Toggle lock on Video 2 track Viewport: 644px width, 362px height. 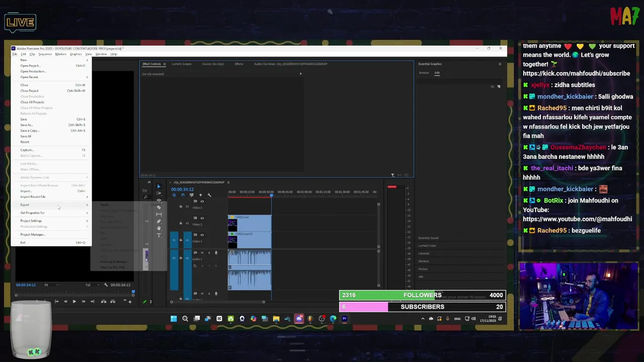point(181,223)
